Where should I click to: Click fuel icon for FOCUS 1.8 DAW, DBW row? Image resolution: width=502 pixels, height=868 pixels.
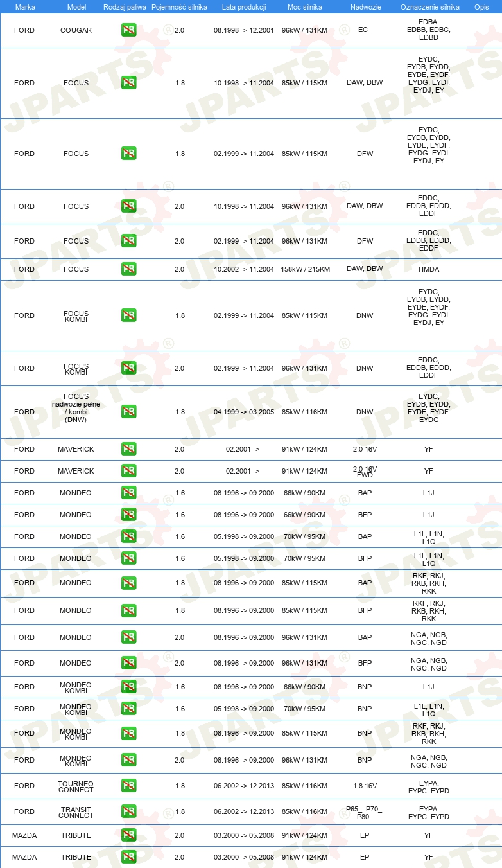coord(129,83)
